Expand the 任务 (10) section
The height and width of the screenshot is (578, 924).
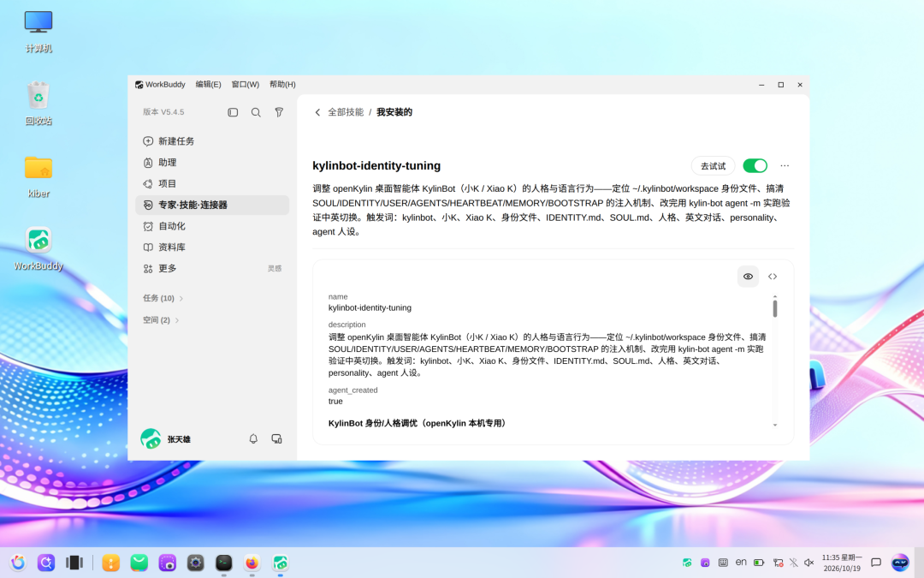(163, 299)
